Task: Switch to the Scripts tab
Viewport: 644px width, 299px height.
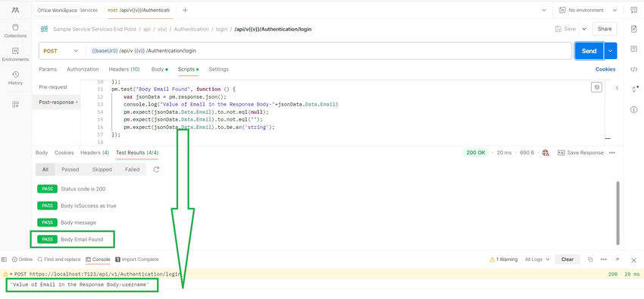Action: [188, 69]
